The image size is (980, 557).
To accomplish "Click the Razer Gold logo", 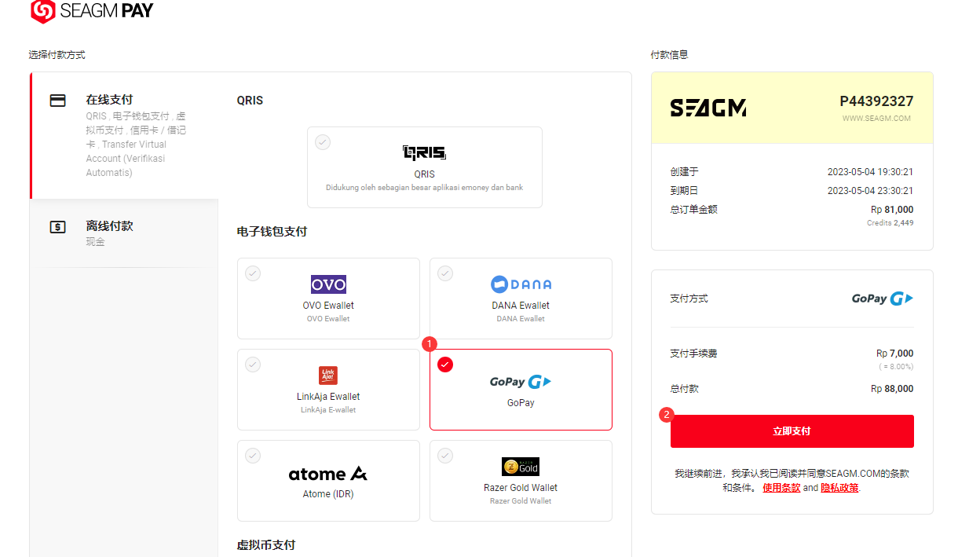I will 521,467.
